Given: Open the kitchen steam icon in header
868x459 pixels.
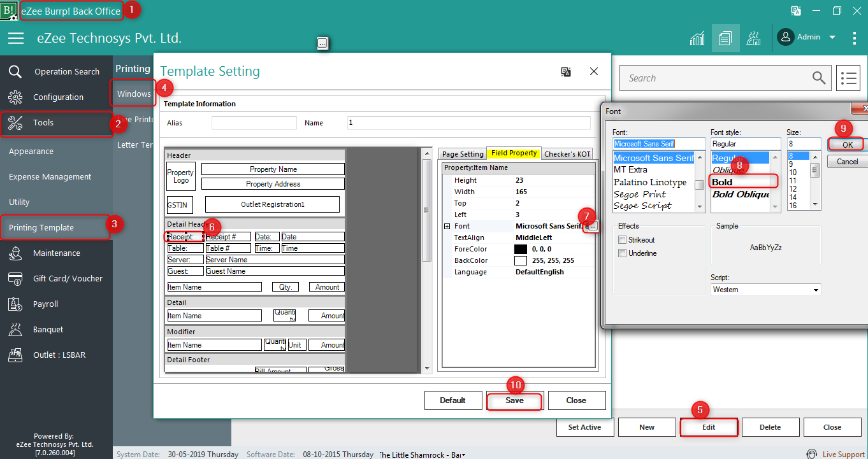Looking at the screenshot, I should point(754,38).
